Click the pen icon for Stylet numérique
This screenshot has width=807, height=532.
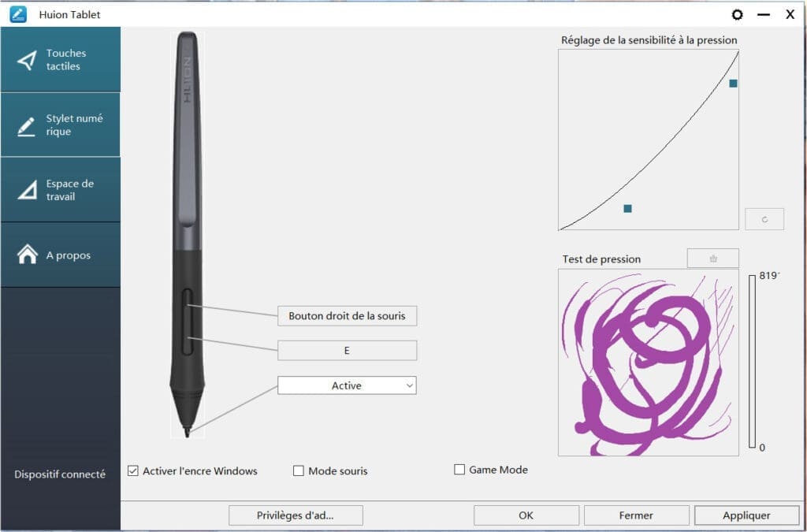click(27, 127)
